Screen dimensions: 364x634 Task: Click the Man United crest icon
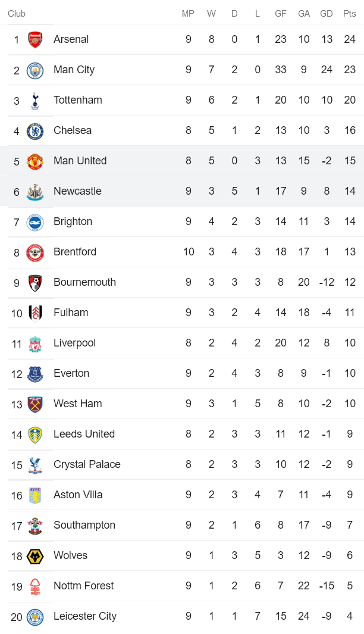[x=35, y=161]
